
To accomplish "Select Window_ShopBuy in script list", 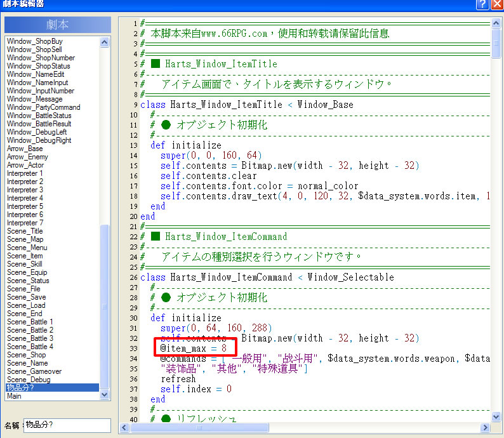I will [x=35, y=41].
